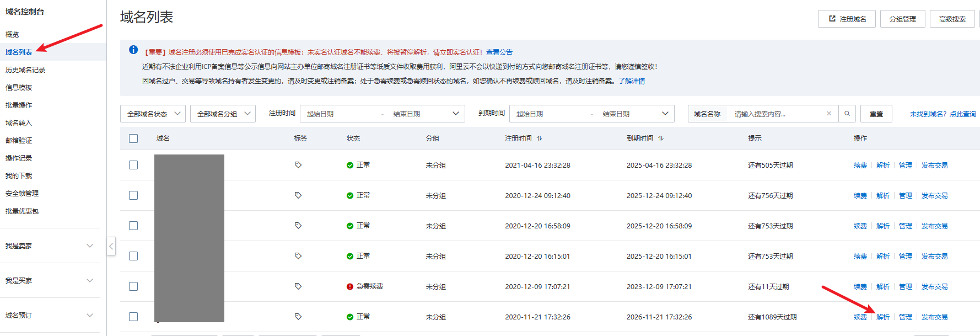Click the tag icon in the 2020-12-20 16:15:01 row
This screenshot has width=980, height=336.
point(298,256)
